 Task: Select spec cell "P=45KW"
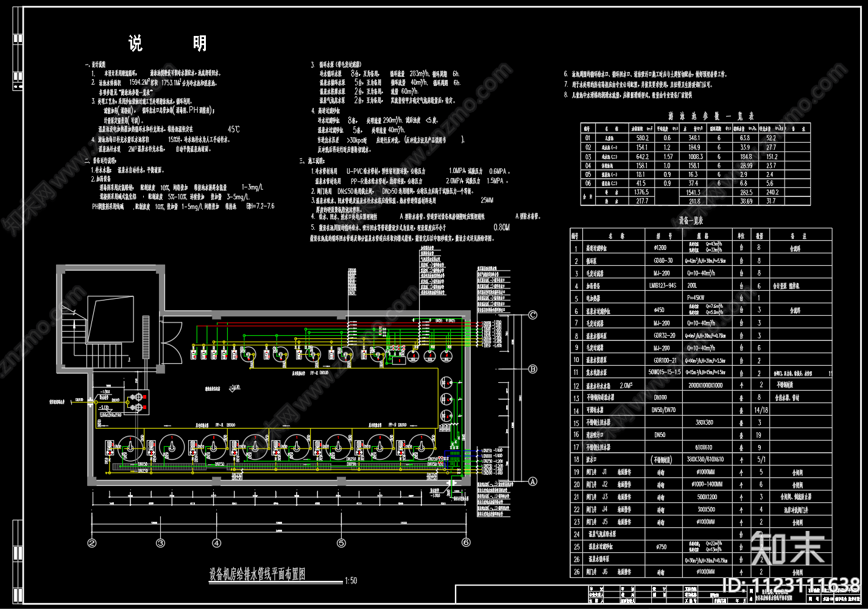pos(696,298)
